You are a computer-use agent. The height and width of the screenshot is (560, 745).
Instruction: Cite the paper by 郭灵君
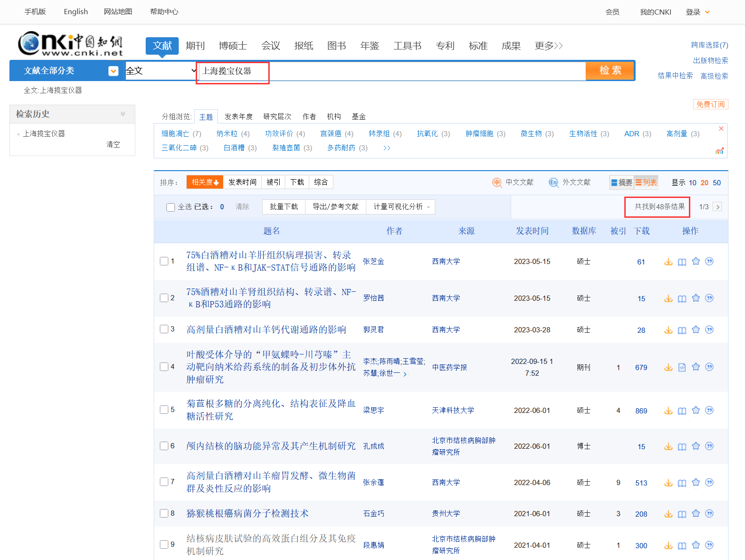(x=709, y=329)
